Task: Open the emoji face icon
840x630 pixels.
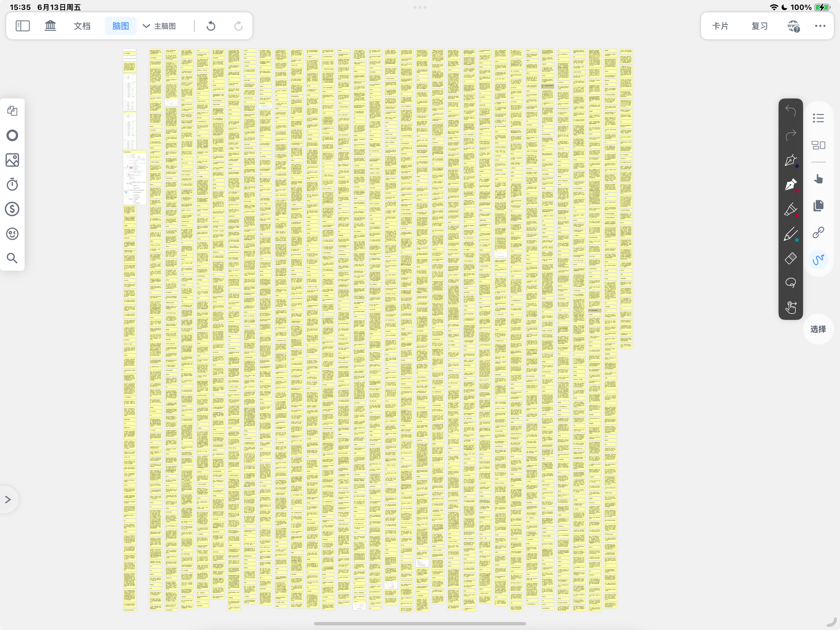Action: (x=12, y=233)
